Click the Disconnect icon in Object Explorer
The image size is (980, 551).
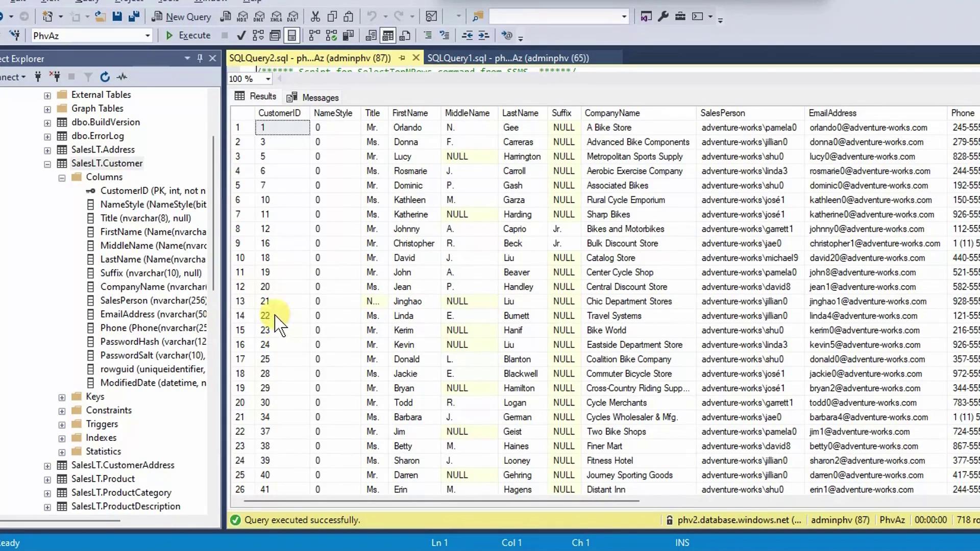coord(55,77)
